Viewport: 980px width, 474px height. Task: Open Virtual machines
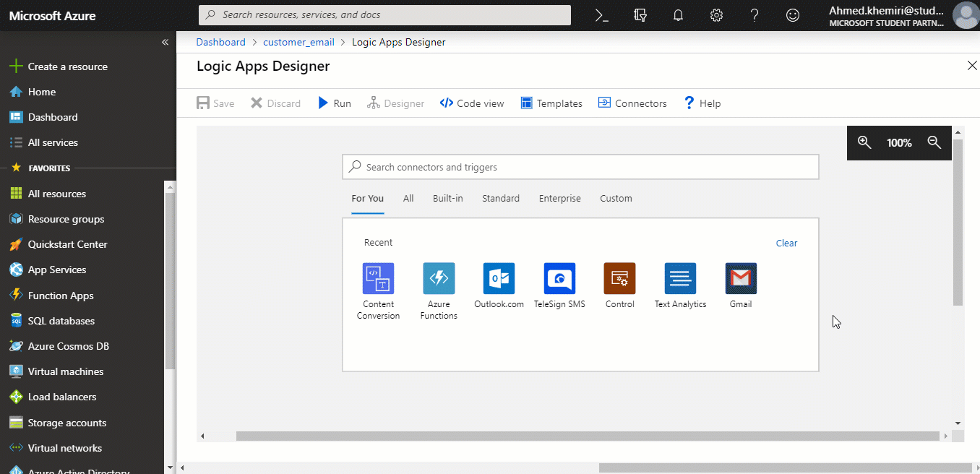coord(56,371)
